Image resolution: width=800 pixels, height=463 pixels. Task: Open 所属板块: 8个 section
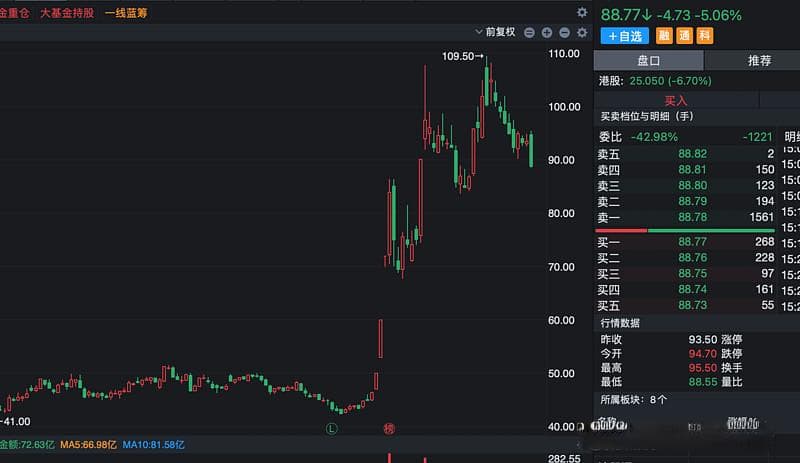click(634, 400)
